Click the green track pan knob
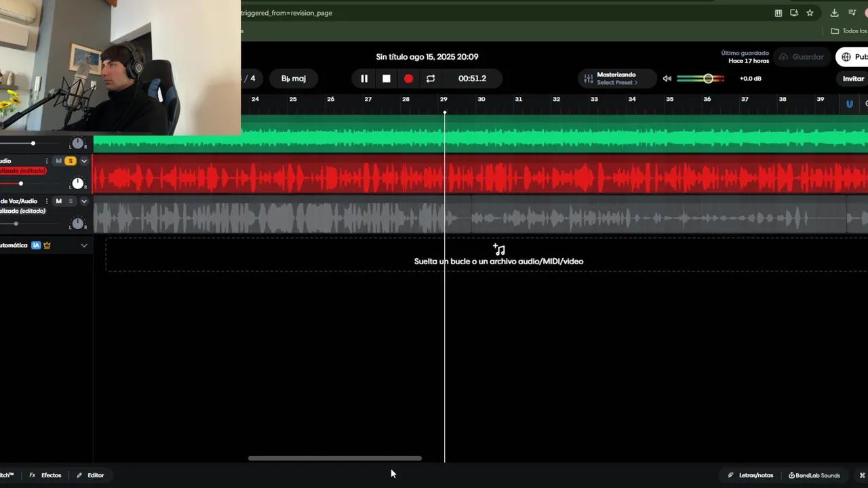The image size is (868, 488). [78, 144]
